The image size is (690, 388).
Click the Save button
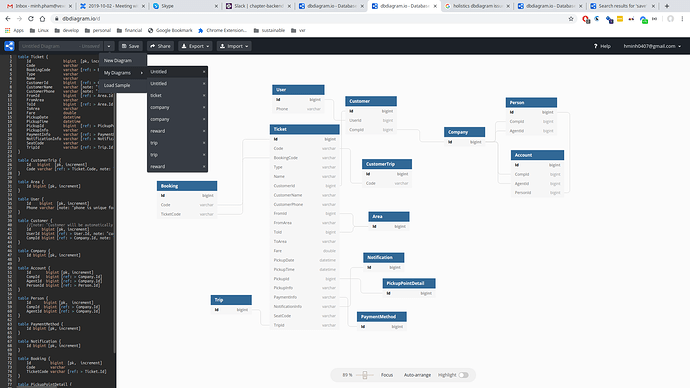[130, 46]
